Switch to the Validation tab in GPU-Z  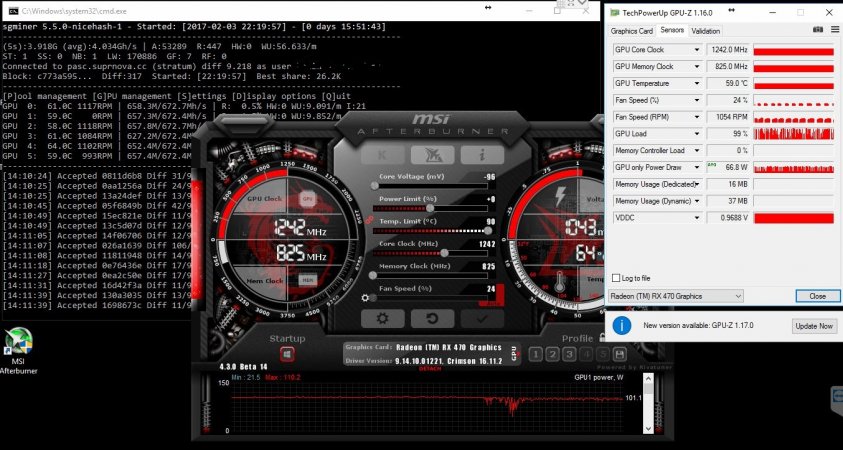(x=705, y=31)
